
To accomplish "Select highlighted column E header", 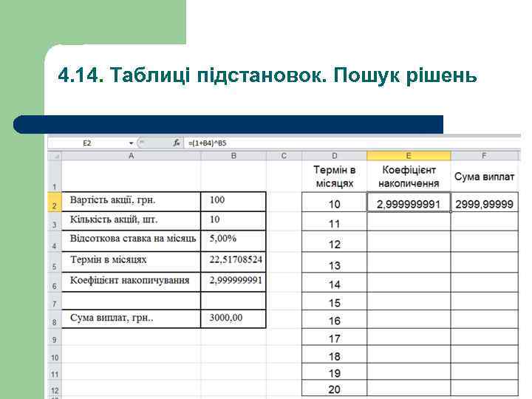I will tap(409, 156).
